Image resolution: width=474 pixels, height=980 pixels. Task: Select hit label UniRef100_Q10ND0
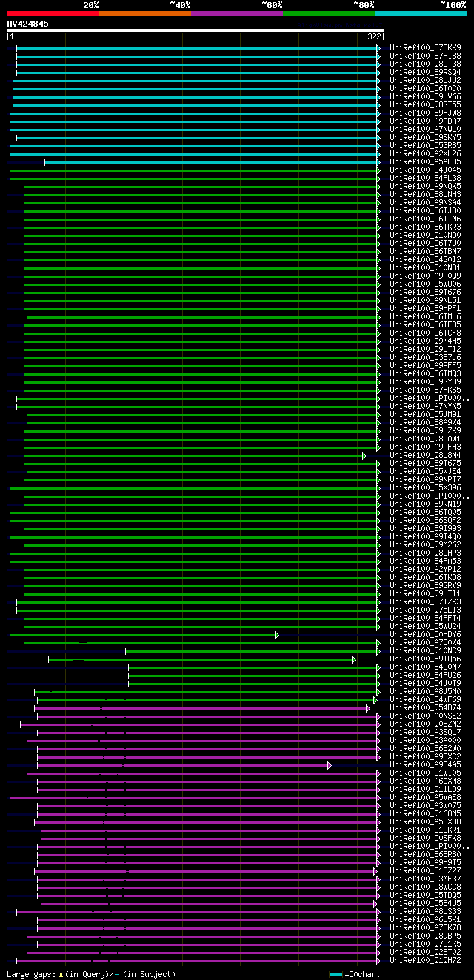click(x=425, y=236)
